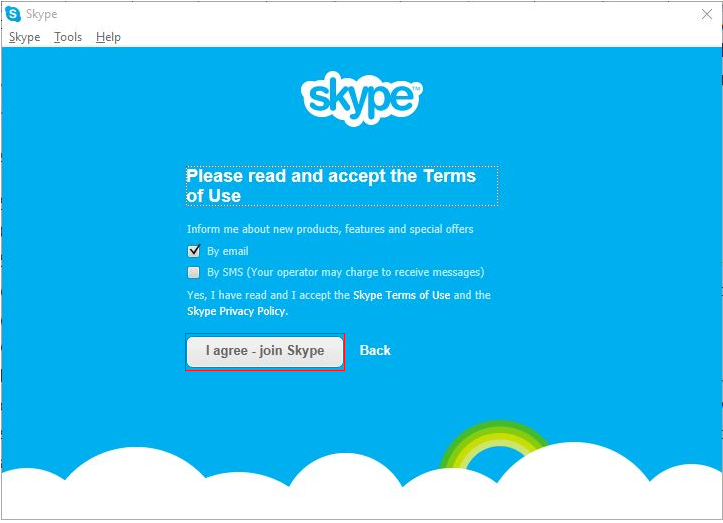Click the Please read and accept heading
The height and width of the screenshot is (523, 723).
[x=342, y=185]
